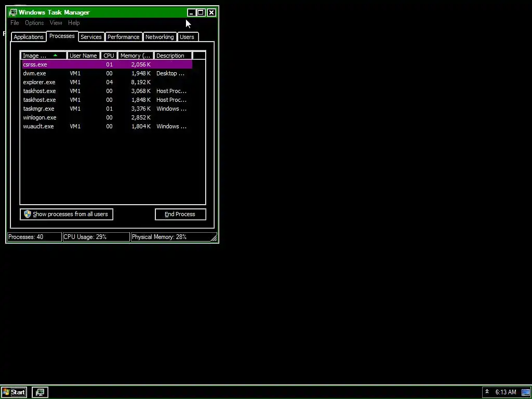Select the winlogon.exe process
Viewport: 532px width, 399px height.
click(107, 117)
